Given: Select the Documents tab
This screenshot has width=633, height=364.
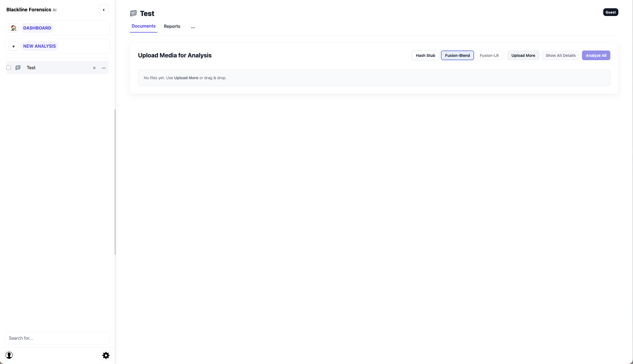Looking at the screenshot, I should coord(143,26).
